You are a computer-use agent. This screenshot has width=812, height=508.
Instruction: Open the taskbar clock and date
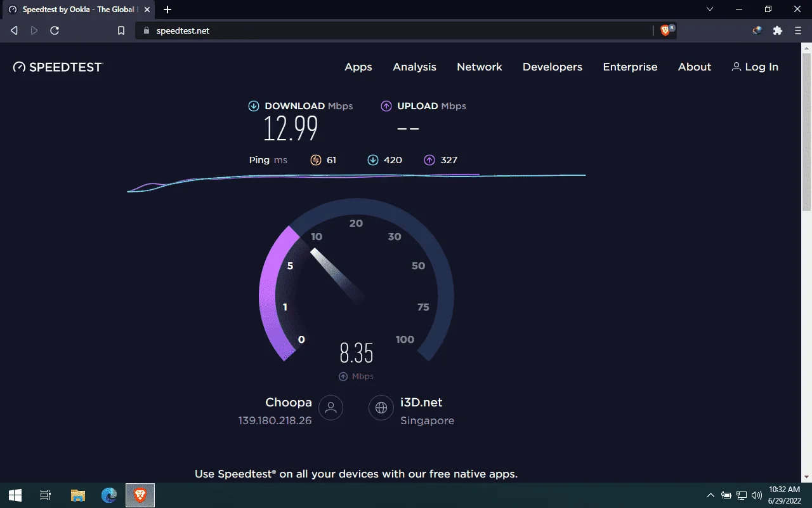784,495
